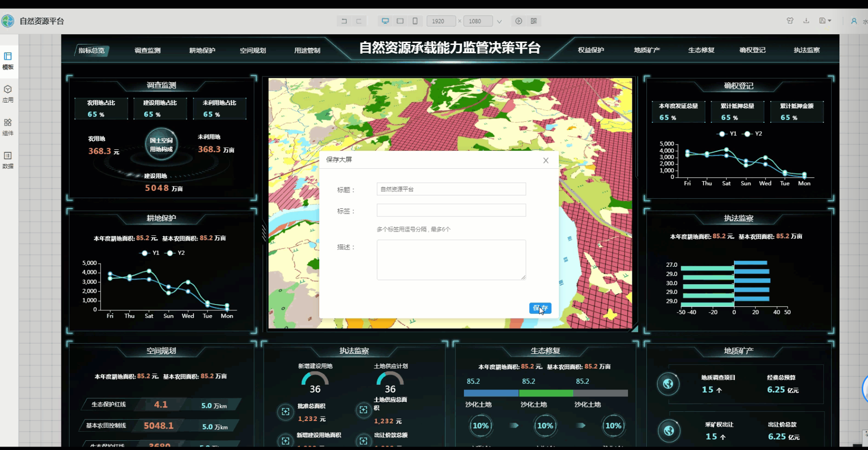Open the 数据 data sidebar panel
This screenshot has height=450, width=868.
pos(8,160)
